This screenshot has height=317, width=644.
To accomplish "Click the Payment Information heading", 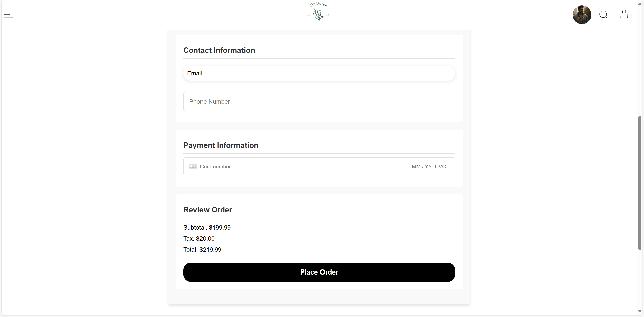I will tap(221, 145).
